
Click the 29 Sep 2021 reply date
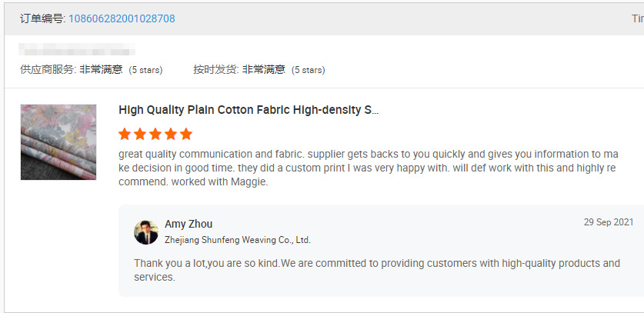[x=608, y=222]
